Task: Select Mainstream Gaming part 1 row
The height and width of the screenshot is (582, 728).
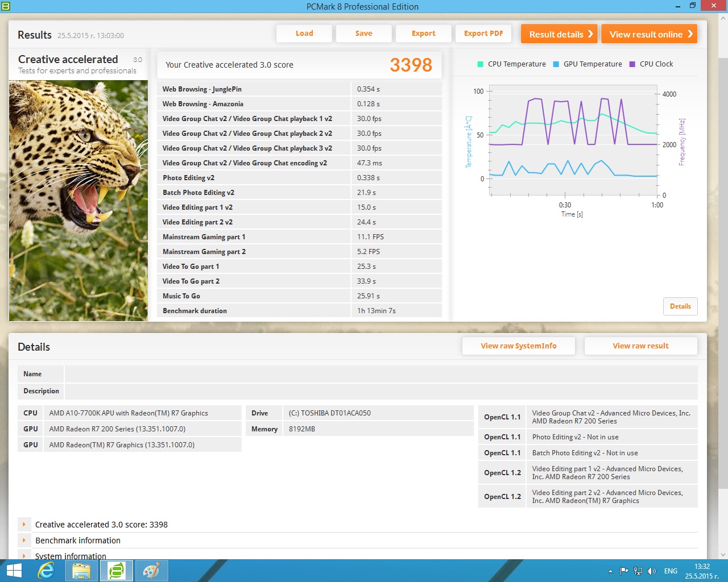Action: [x=299, y=237]
